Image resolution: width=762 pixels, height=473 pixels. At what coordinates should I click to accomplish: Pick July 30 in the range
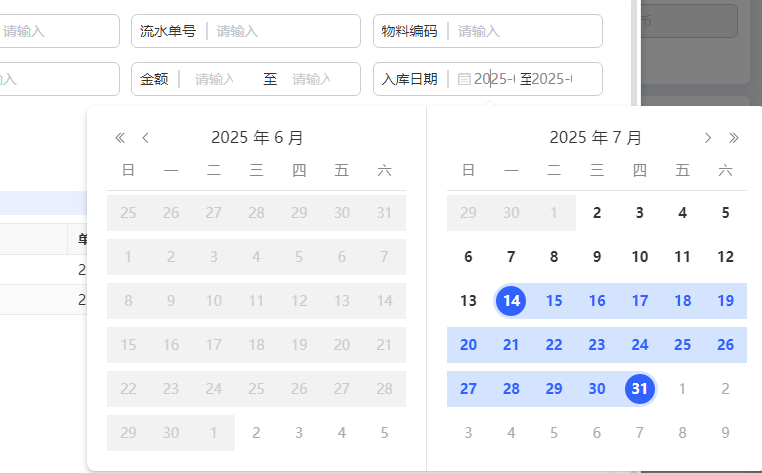597,389
